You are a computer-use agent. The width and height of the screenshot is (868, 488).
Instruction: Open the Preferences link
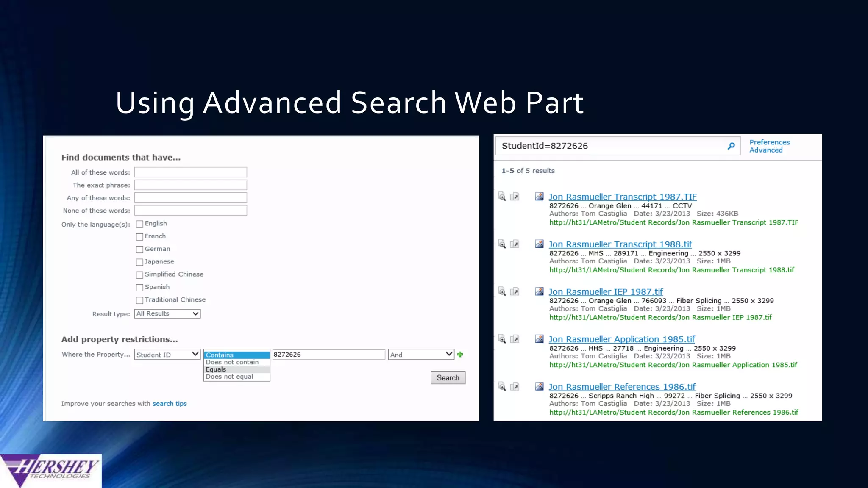(770, 142)
